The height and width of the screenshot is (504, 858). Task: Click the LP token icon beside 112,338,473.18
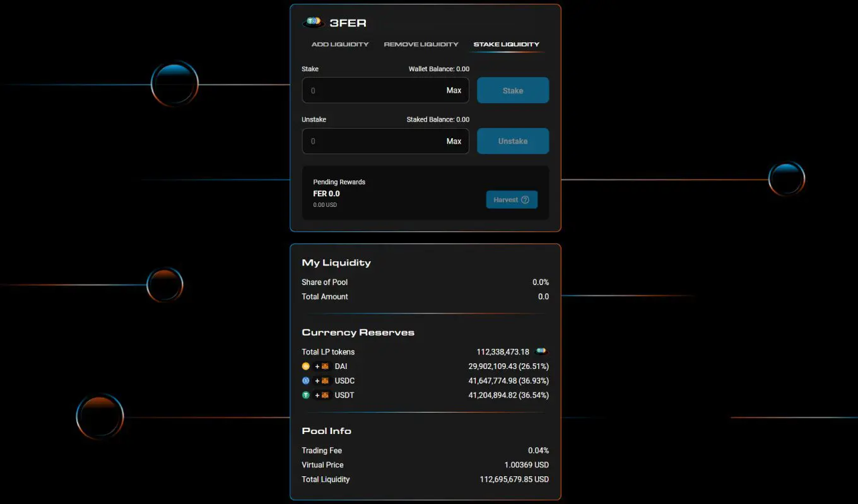[x=541, y=351]
